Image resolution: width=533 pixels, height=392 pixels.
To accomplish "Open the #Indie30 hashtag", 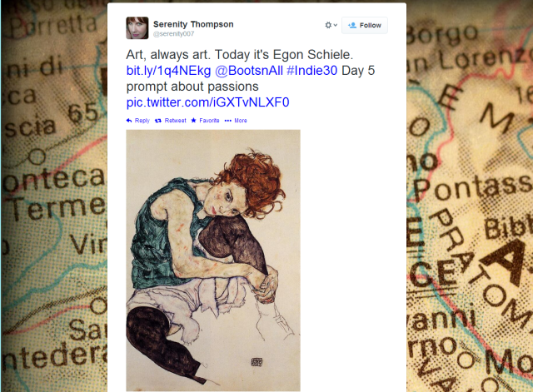I will point(312,71).
